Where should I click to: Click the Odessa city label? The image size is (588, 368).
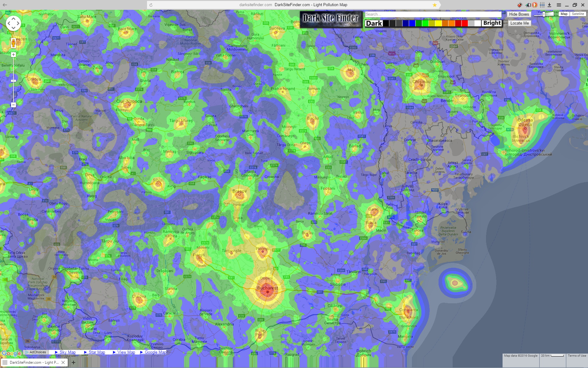click(525, 120)
